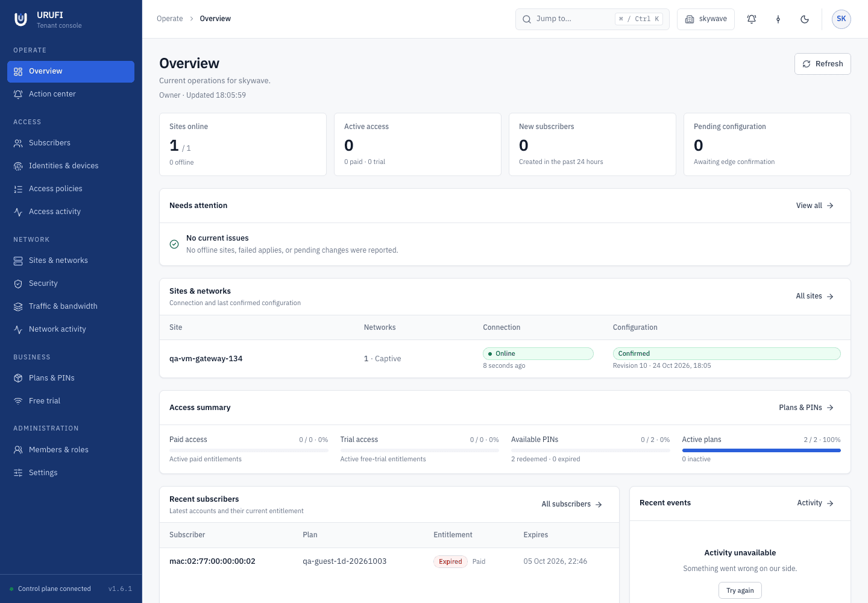The width and height of the screenshot is (868, 603).
Task: Go to Network activity page
Action: 71,330
